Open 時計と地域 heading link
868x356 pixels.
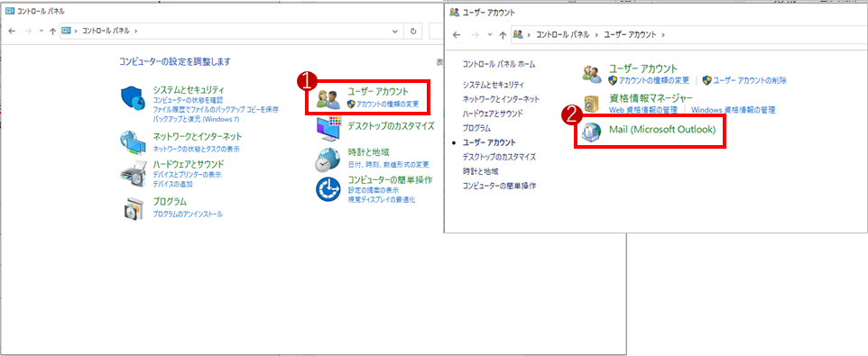pos(369,152)
